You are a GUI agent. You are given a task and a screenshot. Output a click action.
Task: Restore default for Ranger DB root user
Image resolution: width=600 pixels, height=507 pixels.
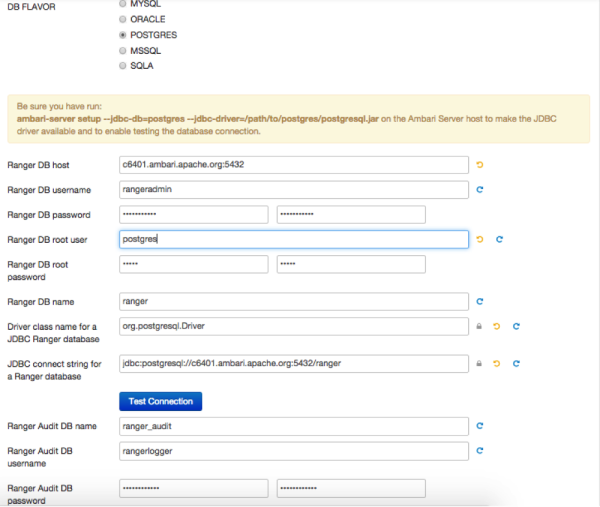tap(499, 239)
